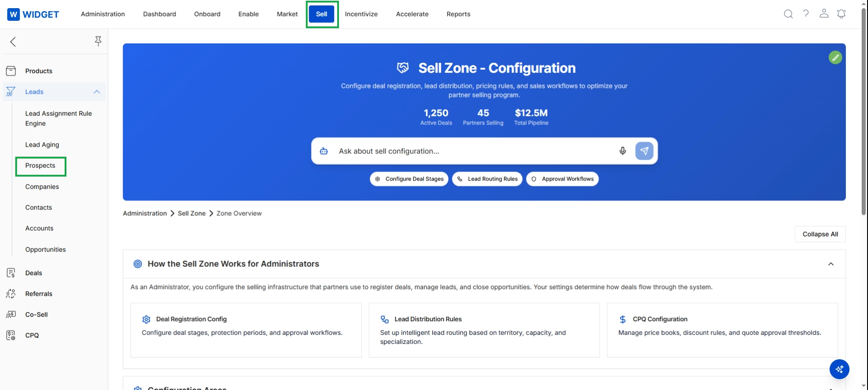Click Administration breadcrumb link
The height and width of the screenshot is (390, 868).
click(x=145, y=214)
